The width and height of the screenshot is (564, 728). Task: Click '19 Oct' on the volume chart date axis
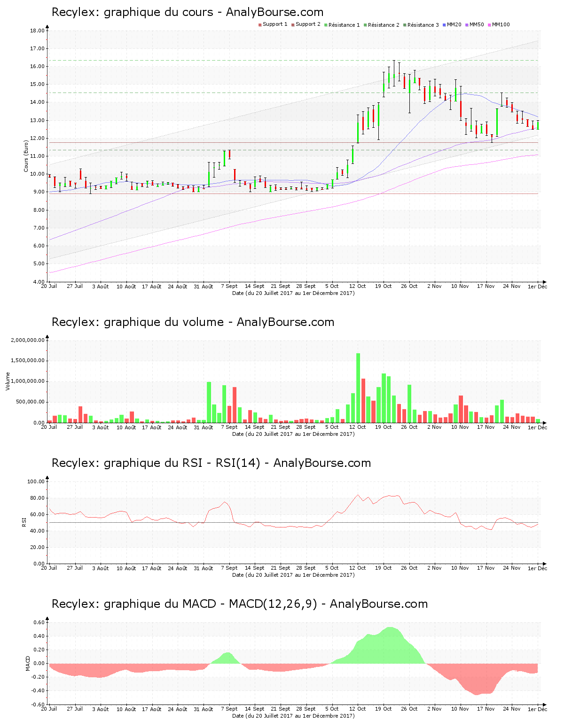384,427
